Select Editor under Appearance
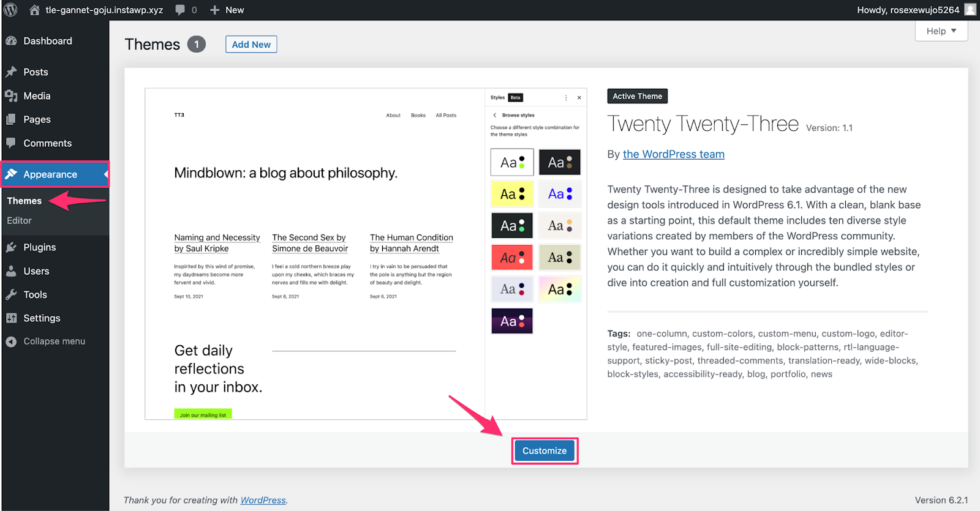The width and height of the screenshot is (980, 511). (19, 220)
